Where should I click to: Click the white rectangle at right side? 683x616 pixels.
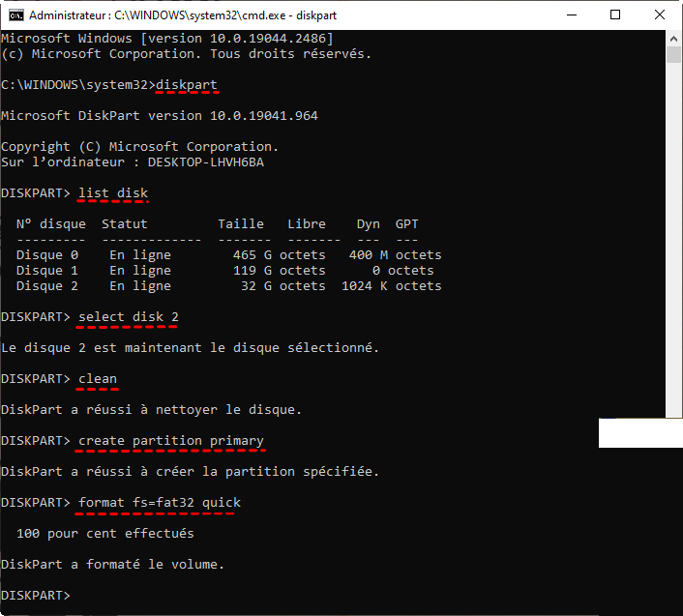pos(639,432)
